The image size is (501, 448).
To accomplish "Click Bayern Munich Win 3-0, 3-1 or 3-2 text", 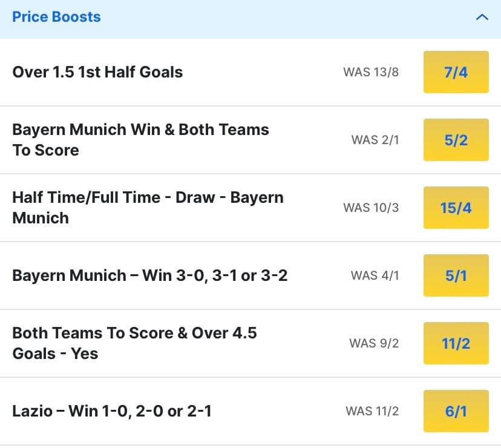I will (149, 275).
